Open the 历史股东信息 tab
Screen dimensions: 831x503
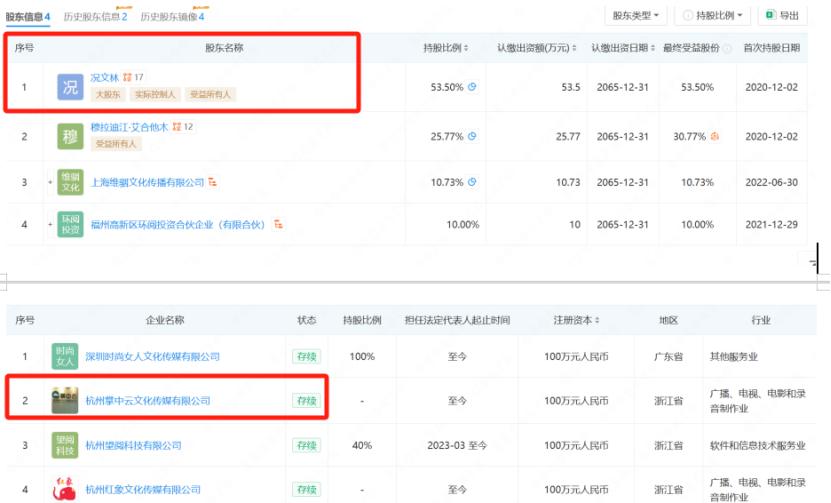(x=95, y=16)
